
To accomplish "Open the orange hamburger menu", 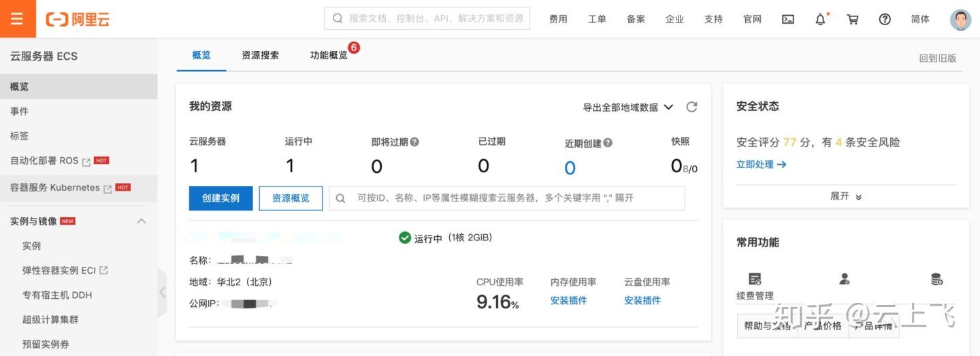I will coord(17,19).
